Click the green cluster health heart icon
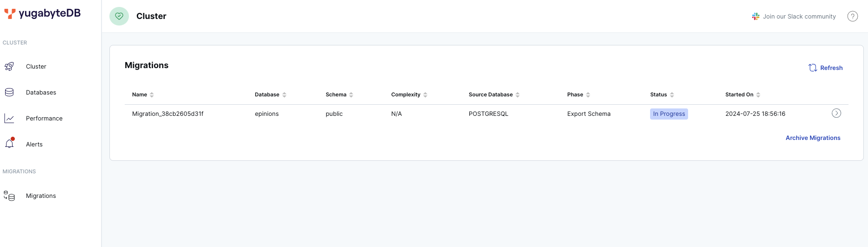 click(119, 16)
